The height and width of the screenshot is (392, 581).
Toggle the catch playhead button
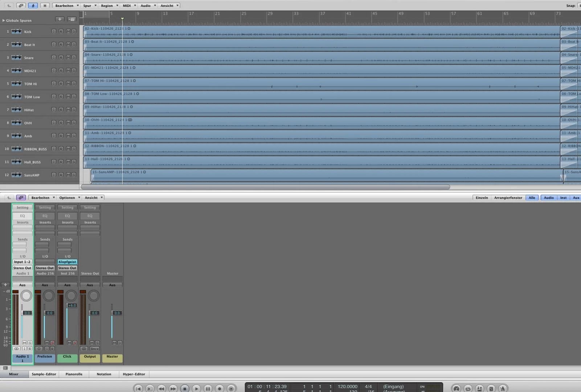[x=33, y=5]
